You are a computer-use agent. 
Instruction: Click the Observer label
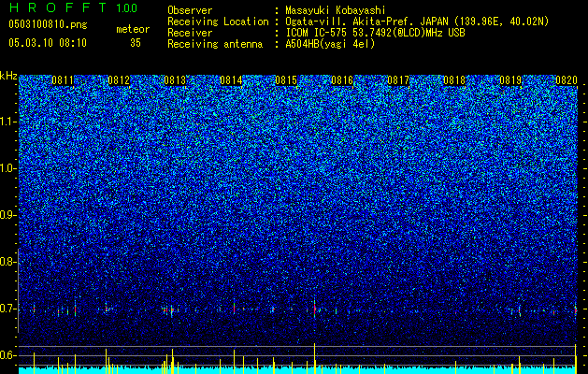[190, 11]
